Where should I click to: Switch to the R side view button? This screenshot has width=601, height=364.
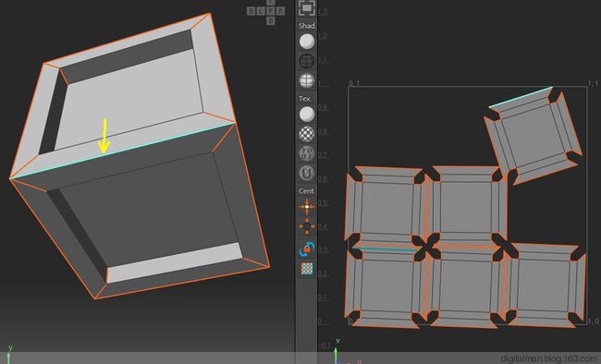tap(280, 11)
